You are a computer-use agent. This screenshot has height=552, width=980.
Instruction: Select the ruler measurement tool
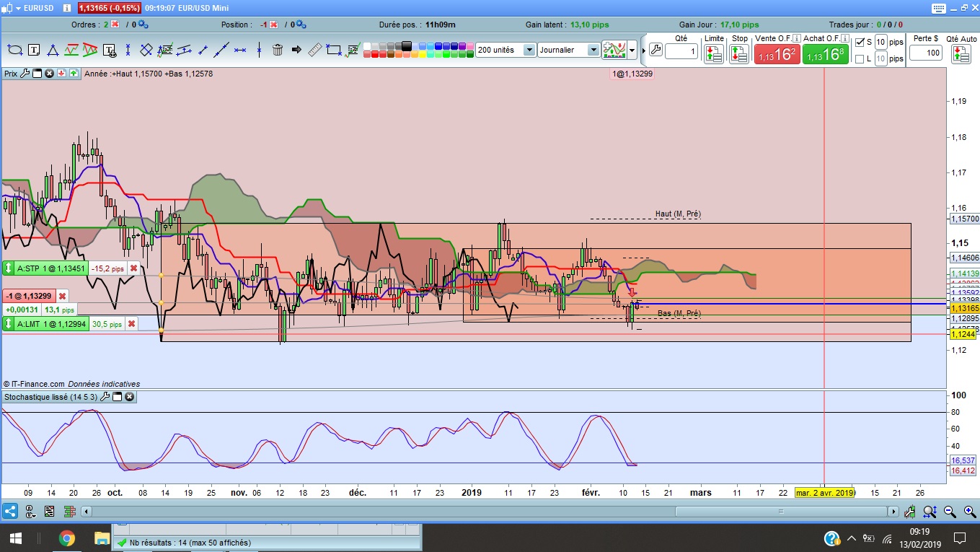click(x=314, y=50)
